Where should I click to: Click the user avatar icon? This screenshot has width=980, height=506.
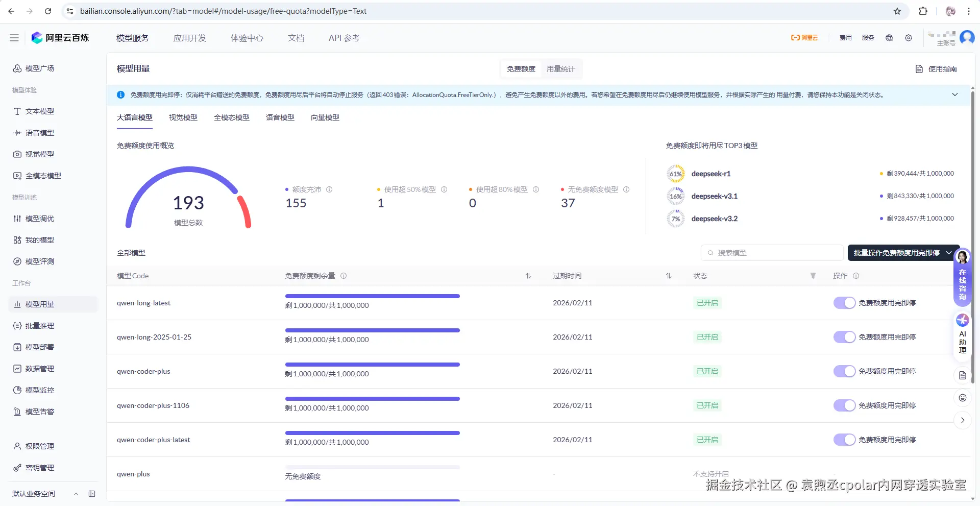click(967, 37)
